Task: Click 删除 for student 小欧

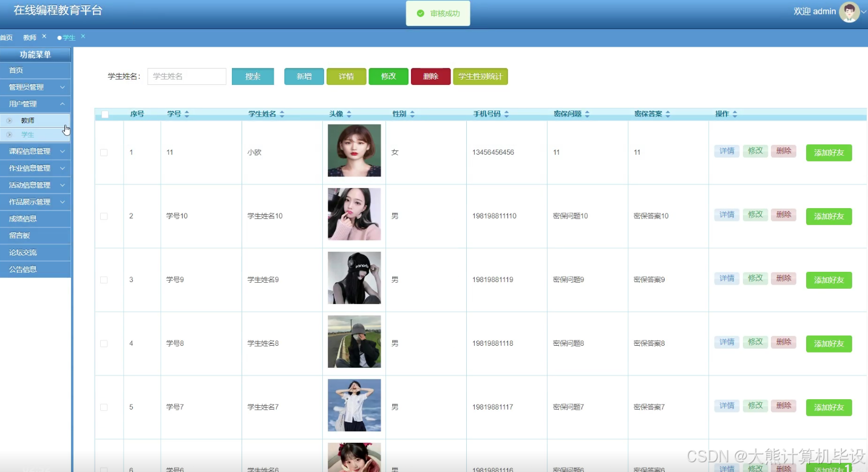Action: pos(784,151)
